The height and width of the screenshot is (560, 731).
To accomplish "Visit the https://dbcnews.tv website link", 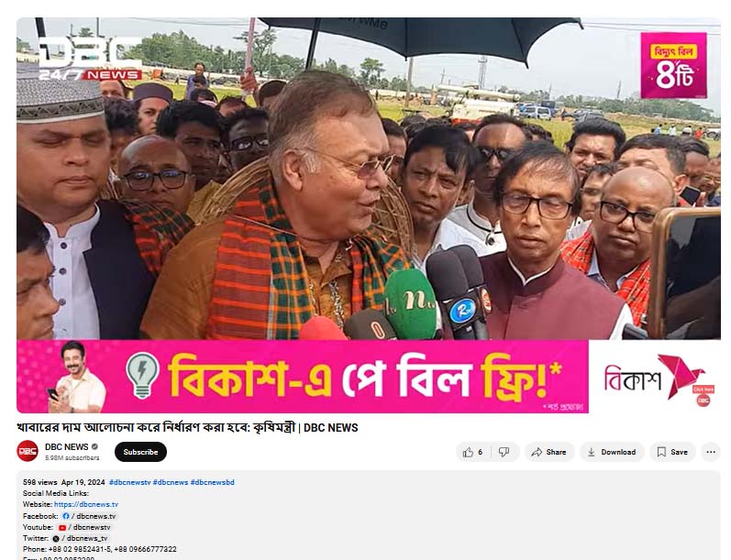I will (x=86, y=504).
